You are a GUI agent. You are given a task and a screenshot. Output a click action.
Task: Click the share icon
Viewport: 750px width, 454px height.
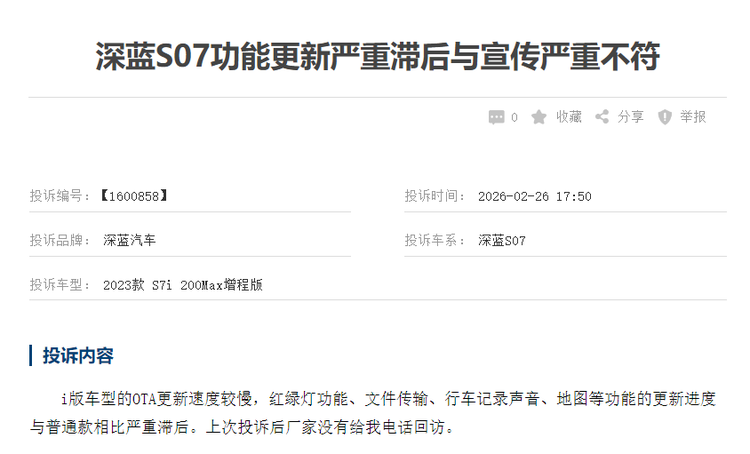[x=602, y=117]
